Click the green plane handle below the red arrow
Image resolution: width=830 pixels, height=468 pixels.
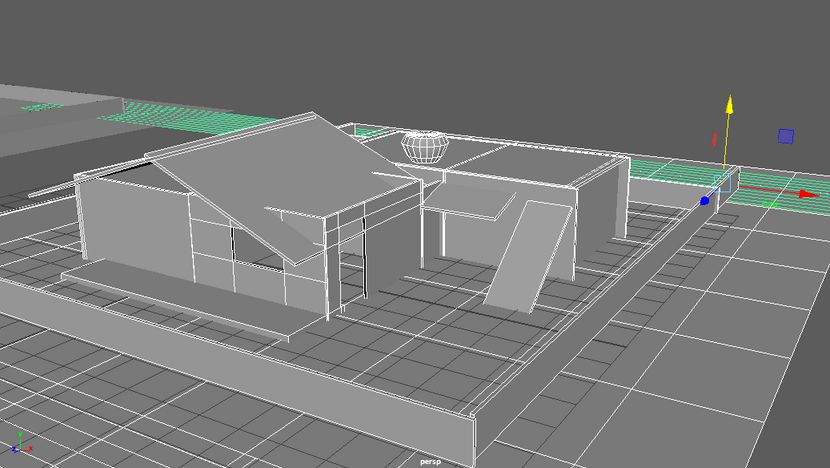coord(769,204)
